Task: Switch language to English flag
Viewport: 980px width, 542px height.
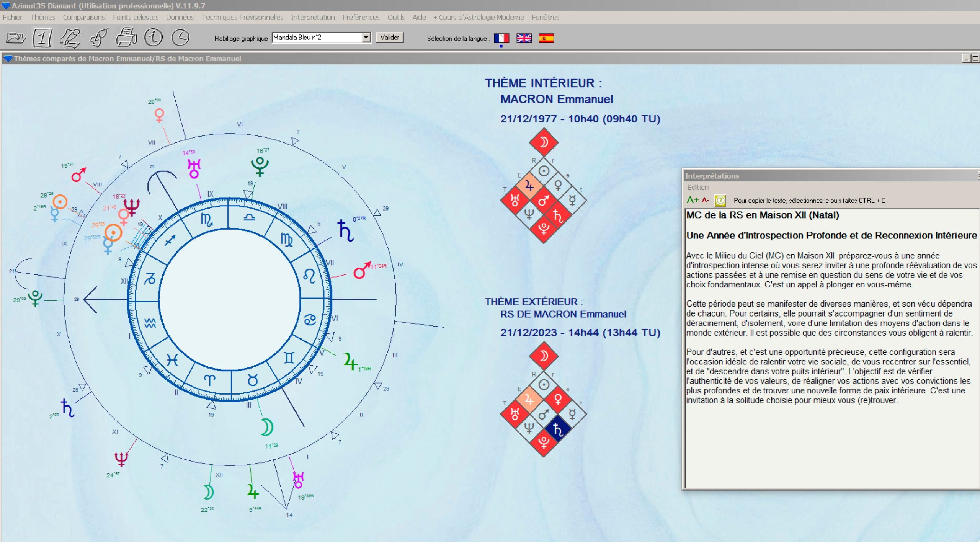Action: point(524,38)
